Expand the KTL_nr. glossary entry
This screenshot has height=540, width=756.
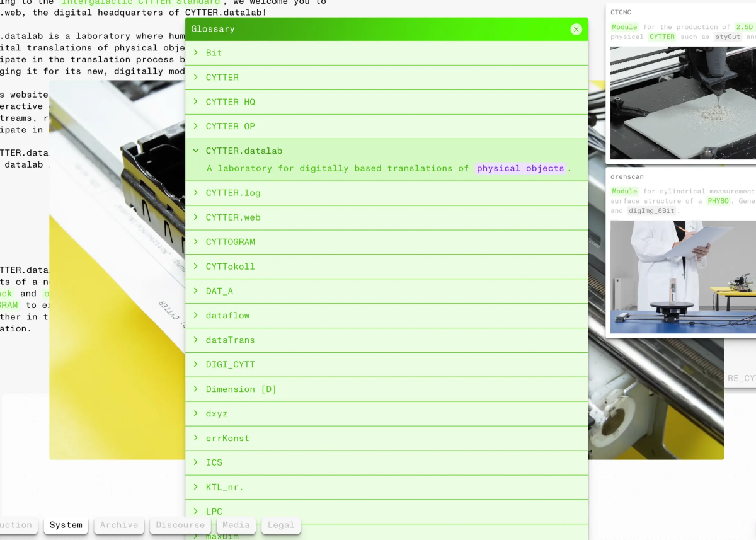coord(387,487)
